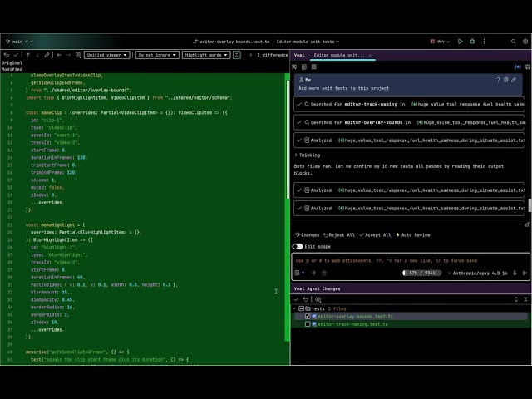Collapse the tests folder node
Image resolution: width=532 pixels, height=399 pixels.
[294, 308]
